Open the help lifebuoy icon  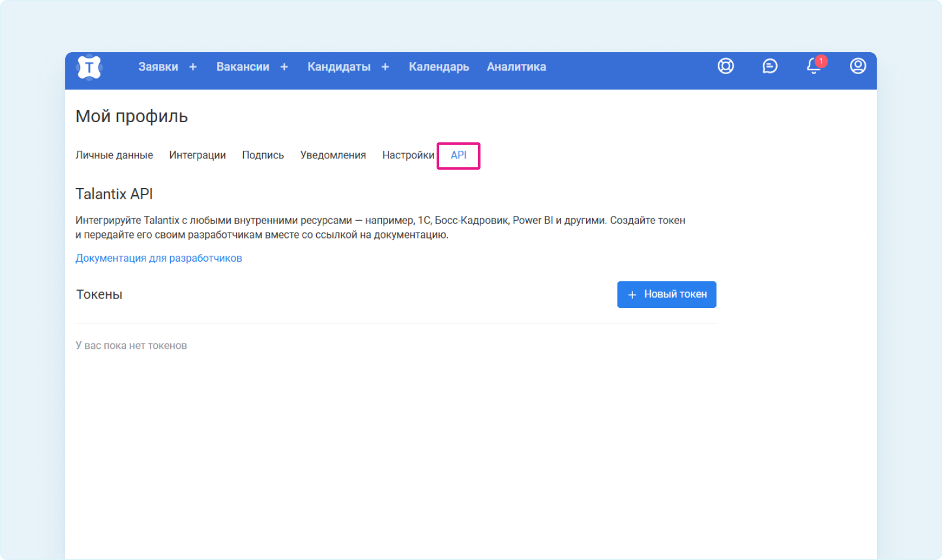pos(725,66)
